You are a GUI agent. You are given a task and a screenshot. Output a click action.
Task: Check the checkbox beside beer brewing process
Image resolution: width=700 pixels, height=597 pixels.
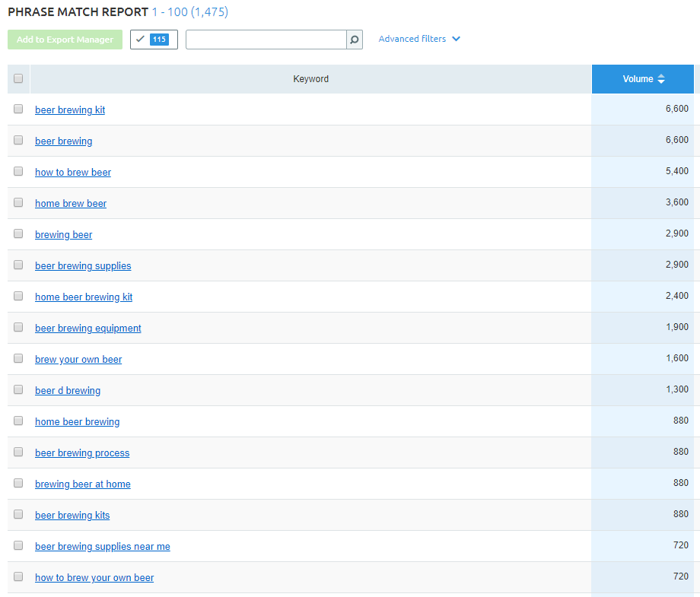(x=17, y=451)
